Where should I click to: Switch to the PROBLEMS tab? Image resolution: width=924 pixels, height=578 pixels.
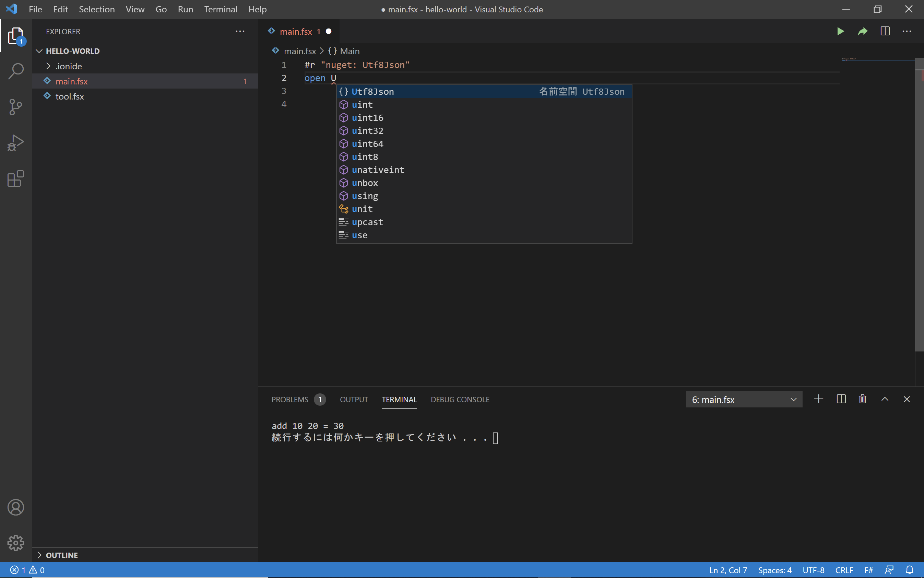tap(290, 400)
